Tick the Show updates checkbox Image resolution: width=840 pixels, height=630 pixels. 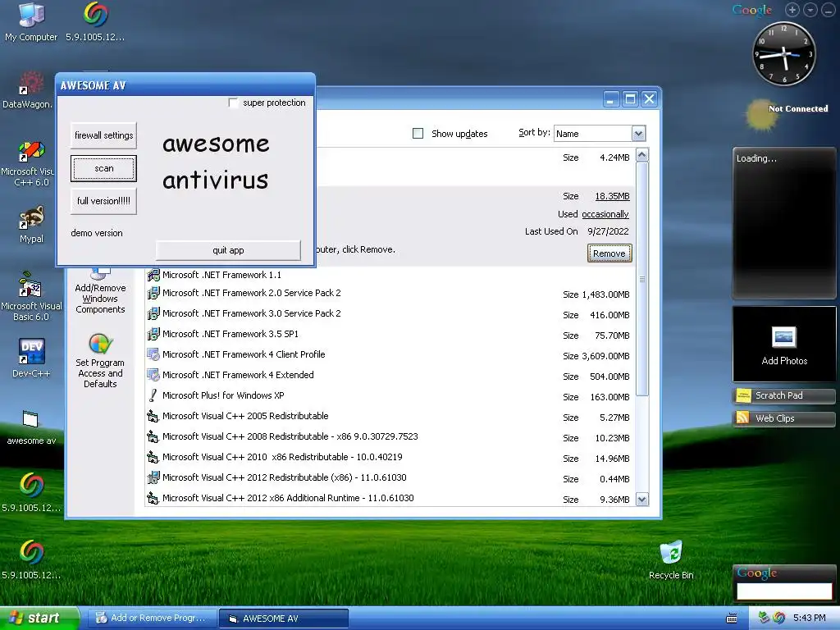point(418,134)
